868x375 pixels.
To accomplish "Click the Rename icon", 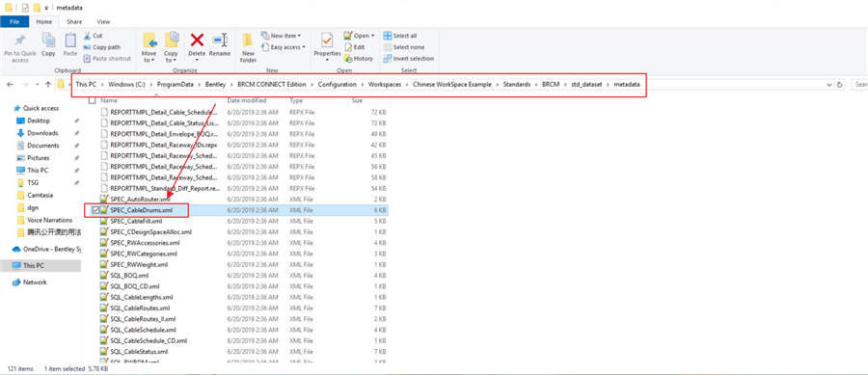I will click(220, 40).
